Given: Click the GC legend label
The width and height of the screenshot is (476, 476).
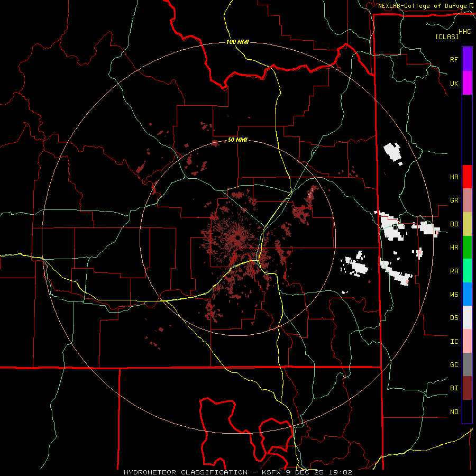Looking at the screenshot, I should (x=454, y=365).
